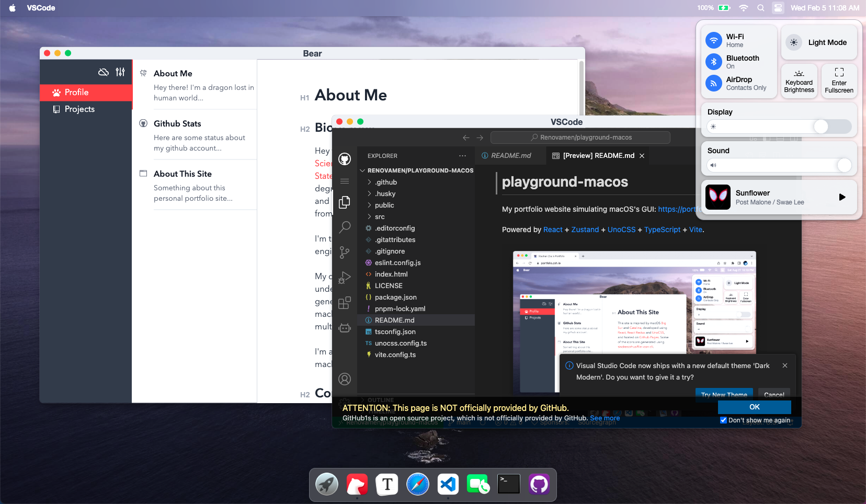Open Explorer files icon in activity bar
Viewport: 866px width, 504px height.
pos(345,202)
